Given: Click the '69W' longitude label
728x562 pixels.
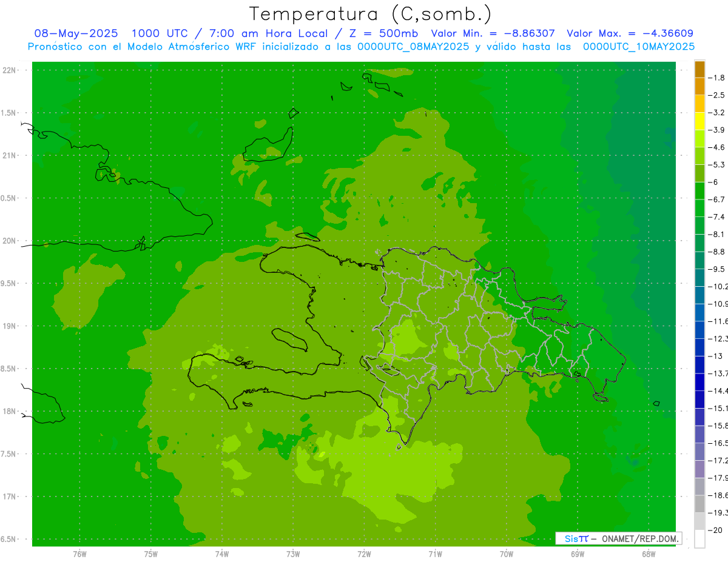Looking at the screenshot, I should [578, 554].
